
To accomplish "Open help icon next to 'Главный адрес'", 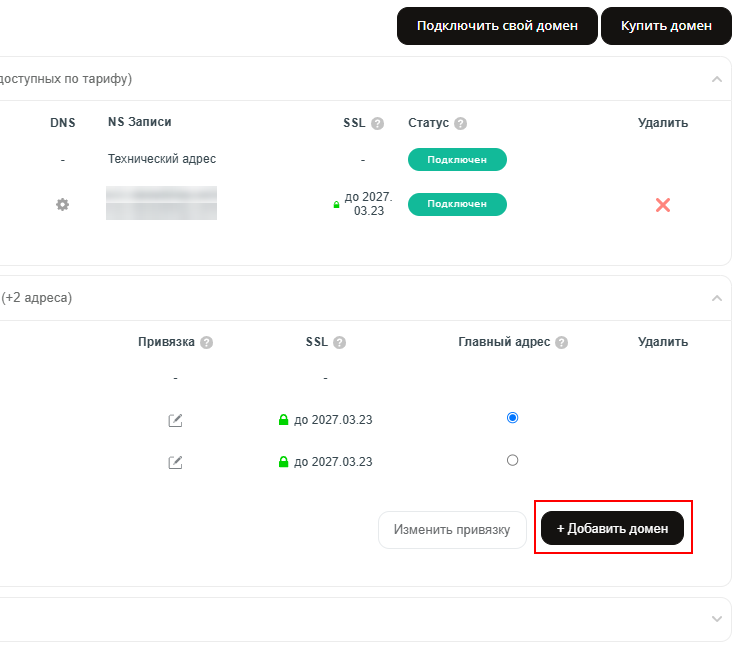I will coord(561,343).
